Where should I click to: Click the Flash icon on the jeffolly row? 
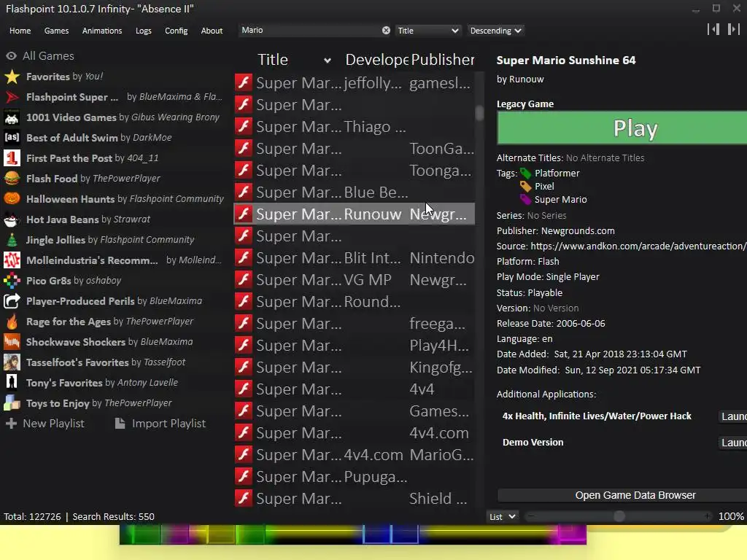point(244,83)
